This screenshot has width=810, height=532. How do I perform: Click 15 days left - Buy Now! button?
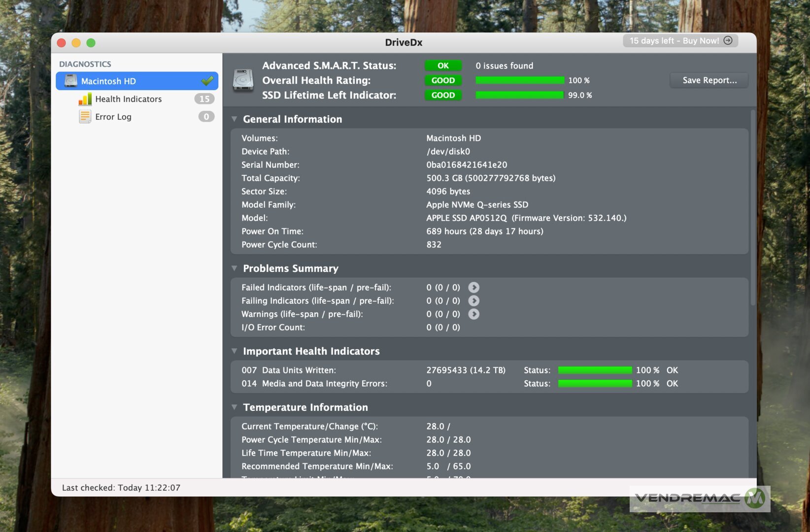coord(680,40)
